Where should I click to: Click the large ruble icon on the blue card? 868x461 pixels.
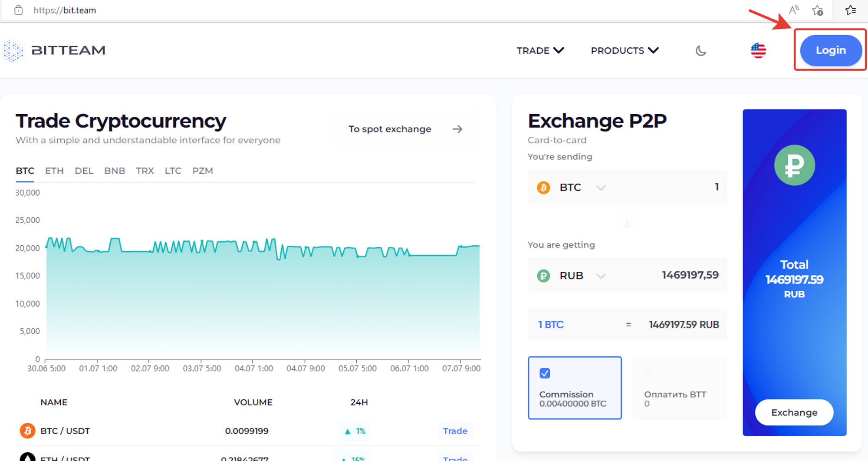tap(794, 165)
